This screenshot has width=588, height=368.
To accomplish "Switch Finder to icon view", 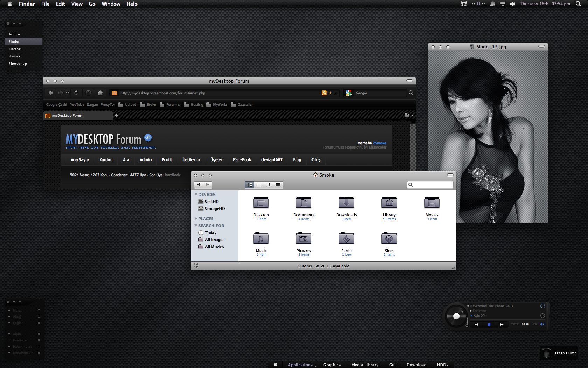I will click(x=250, y=184).
